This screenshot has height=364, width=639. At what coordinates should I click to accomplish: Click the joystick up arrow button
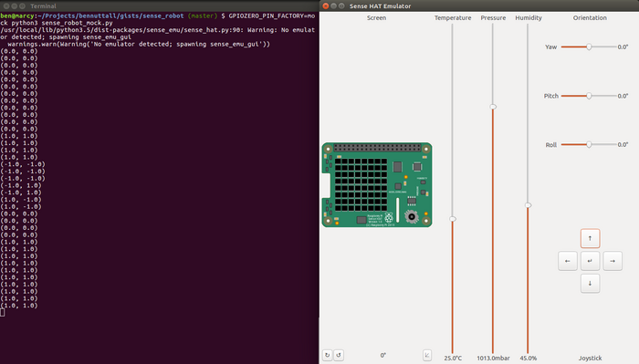coord(590,238)
